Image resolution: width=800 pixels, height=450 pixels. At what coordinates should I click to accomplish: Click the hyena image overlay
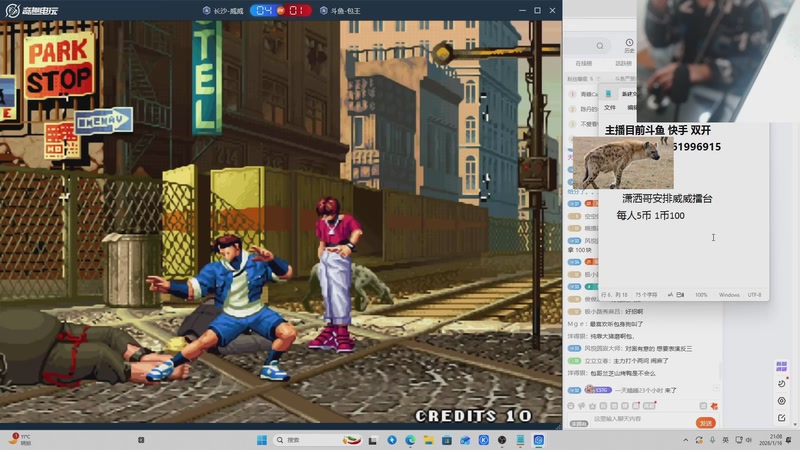pos(623,163)
